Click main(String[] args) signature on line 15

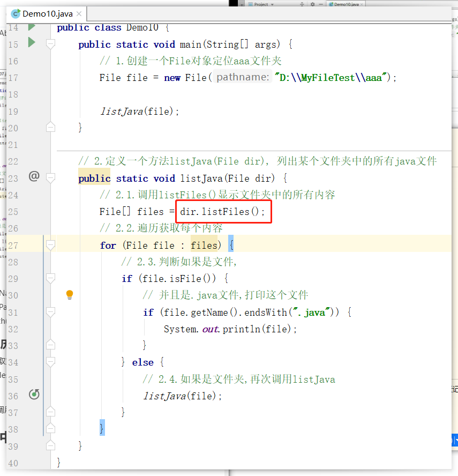(x=230, y=44)
